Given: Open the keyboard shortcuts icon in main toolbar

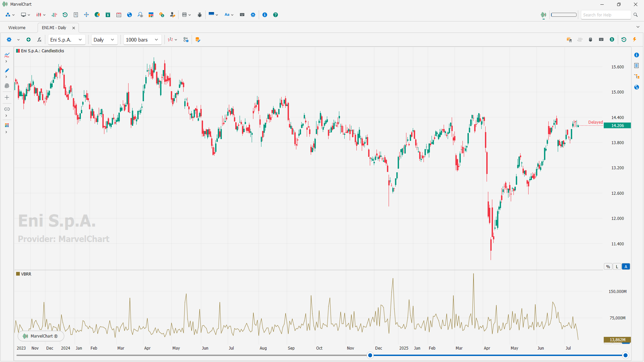Looking at the screenshot, I should pos(242,15).
